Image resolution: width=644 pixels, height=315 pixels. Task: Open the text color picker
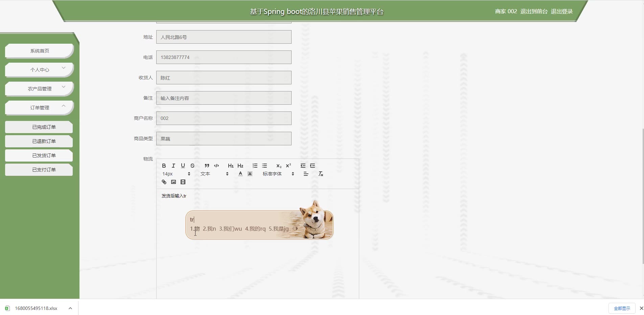(x=240, y=174)
